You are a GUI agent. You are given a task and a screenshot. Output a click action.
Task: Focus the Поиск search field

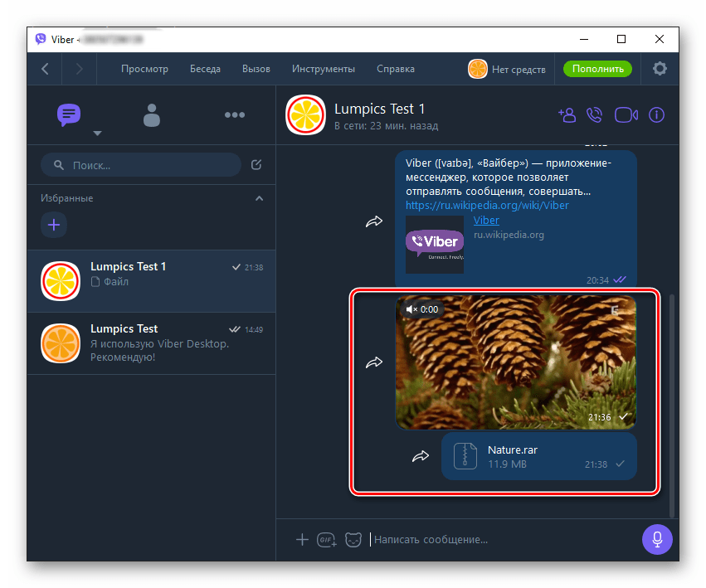(141, 165)
